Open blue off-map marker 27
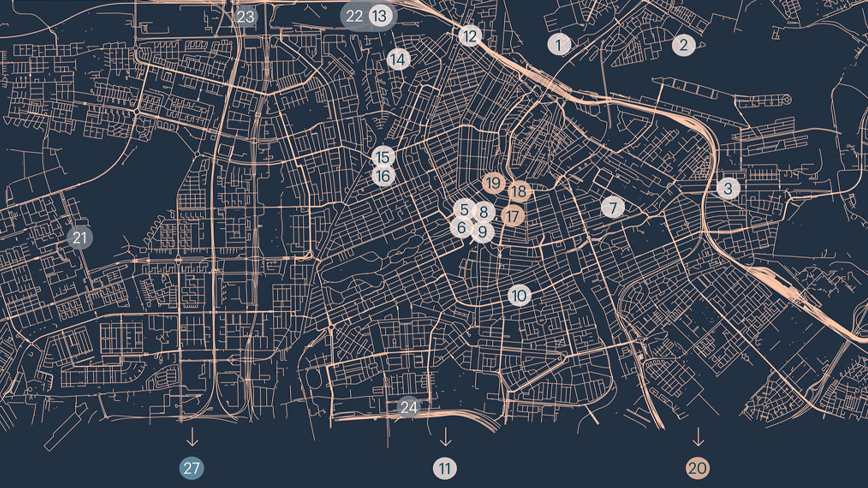Image resolution: width=868 pixels, height=488 pixels. [x=191, y=468]
